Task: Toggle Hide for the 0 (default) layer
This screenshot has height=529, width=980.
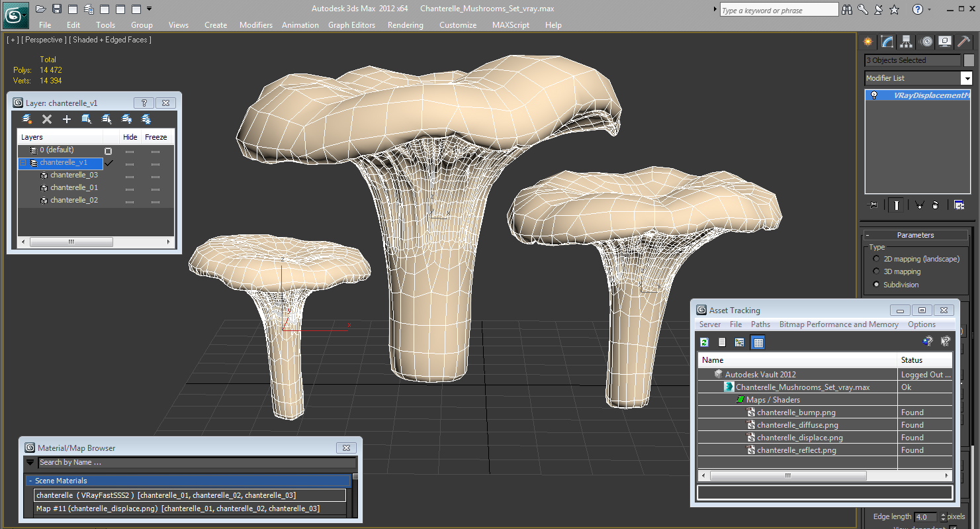Action: click(130, 151)
